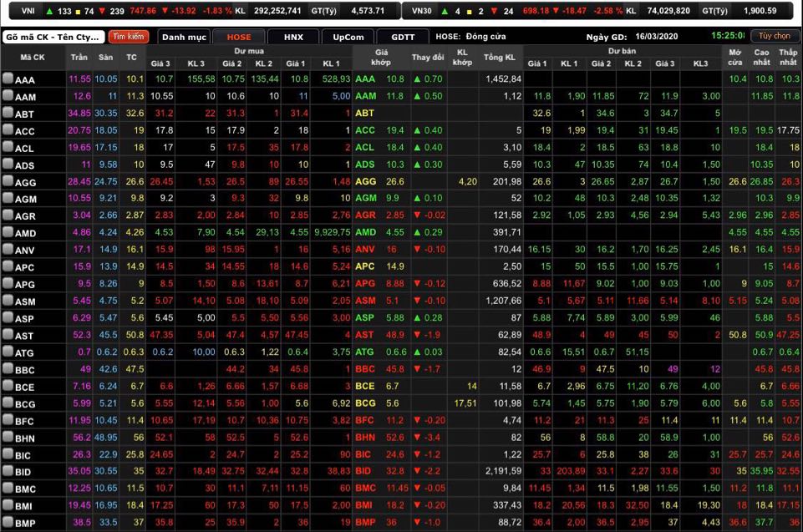This screenshot has height=532, width=803.
Task: Focus the stock code search field
Action: (x=53, y=37)
